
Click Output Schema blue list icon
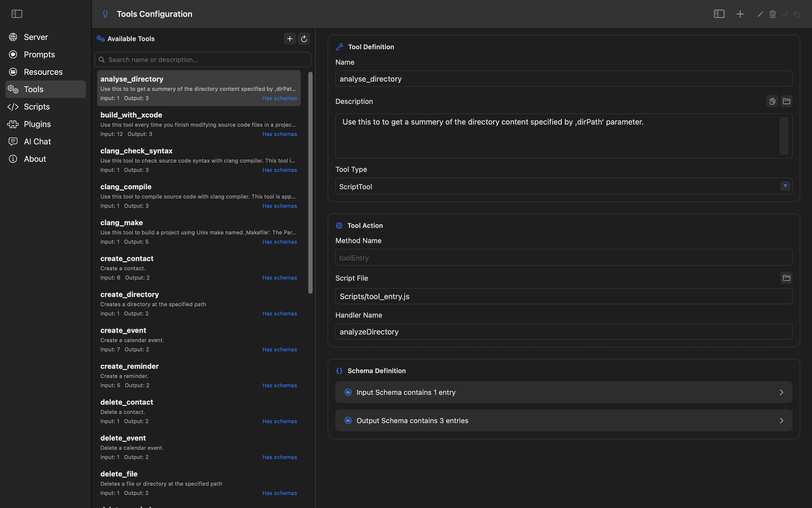[x=348, y=420]
